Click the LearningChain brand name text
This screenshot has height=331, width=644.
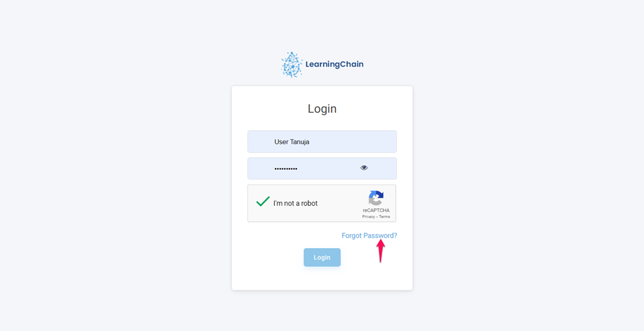[x=335, y=64]
